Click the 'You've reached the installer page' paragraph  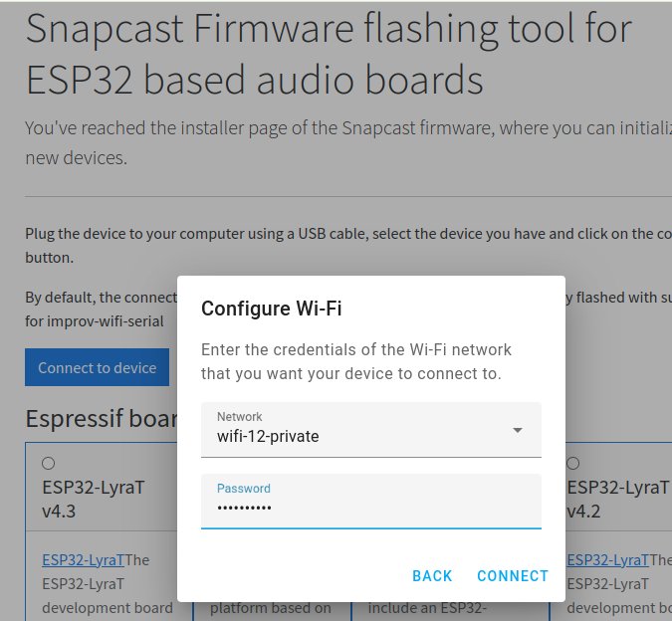point(348,142)
